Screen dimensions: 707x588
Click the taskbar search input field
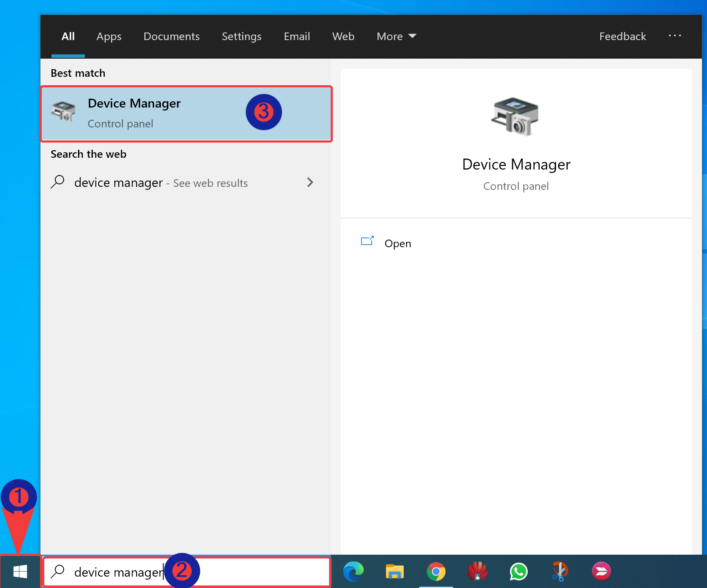[186, 572]
